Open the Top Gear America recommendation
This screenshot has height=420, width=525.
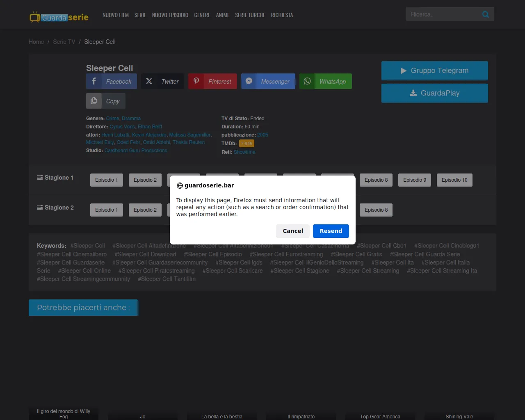coord(380,416)
